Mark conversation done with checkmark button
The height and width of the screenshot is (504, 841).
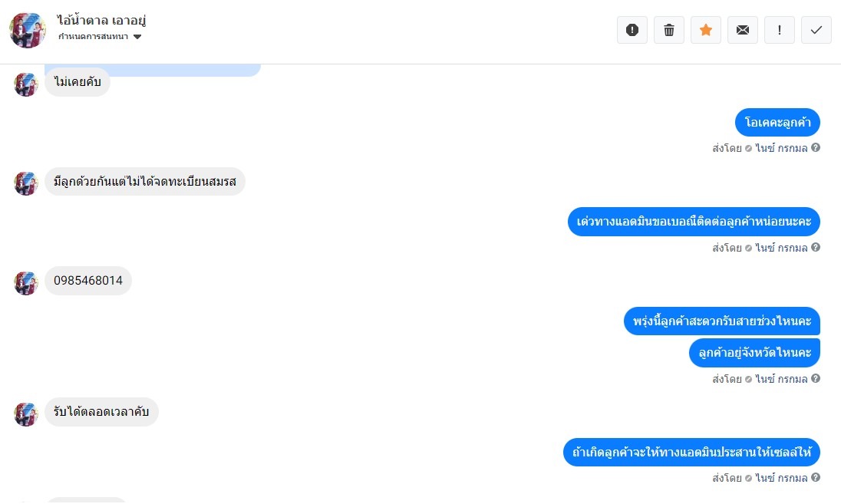816,30
